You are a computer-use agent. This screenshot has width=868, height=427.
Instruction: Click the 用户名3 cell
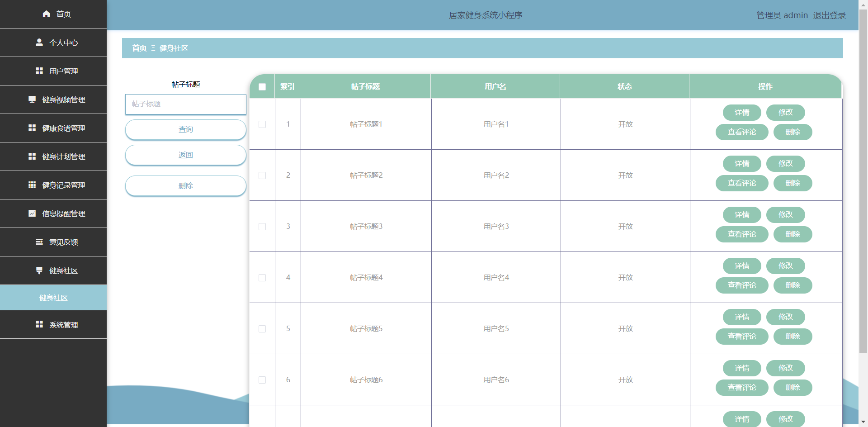pos(496,226)
